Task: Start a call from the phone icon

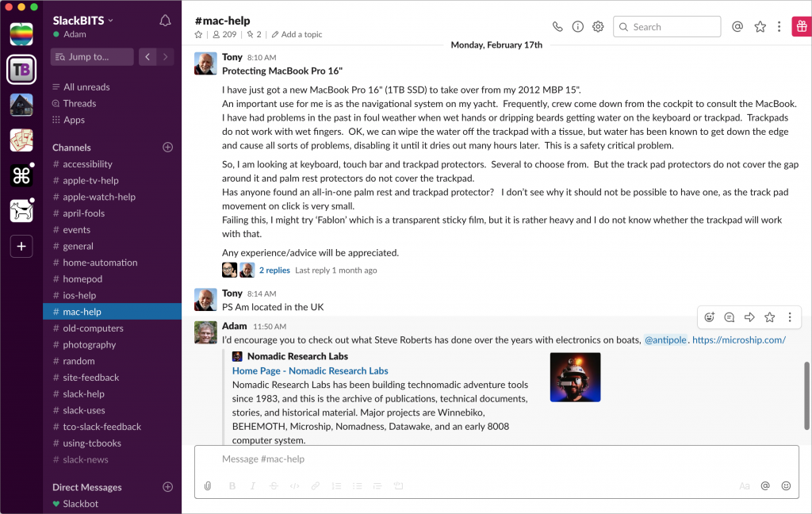Action: pos(556,25)
